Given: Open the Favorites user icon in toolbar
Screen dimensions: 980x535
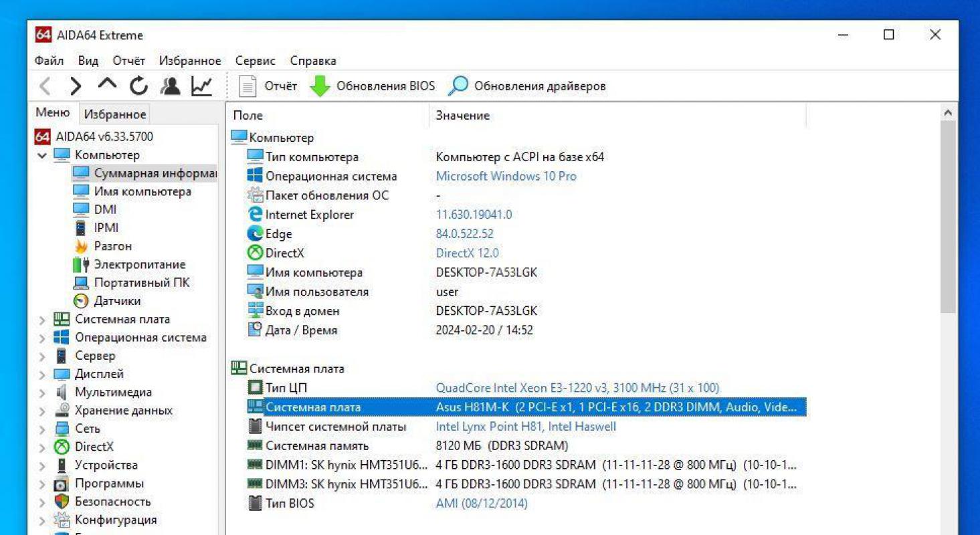Looking at the screenshot, I should click(x=171, y=86).
